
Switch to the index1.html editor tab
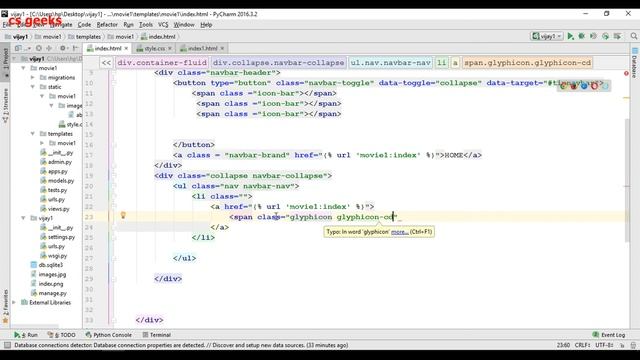click(x=202, y=48)
